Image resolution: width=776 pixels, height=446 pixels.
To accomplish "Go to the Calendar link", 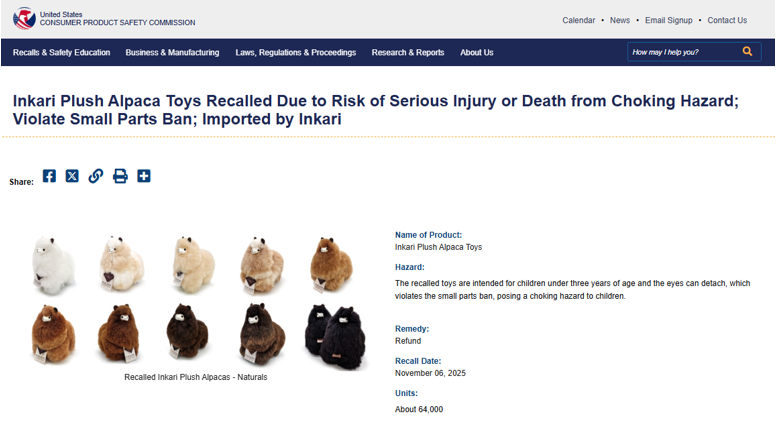I will click(x=578, y=20).
